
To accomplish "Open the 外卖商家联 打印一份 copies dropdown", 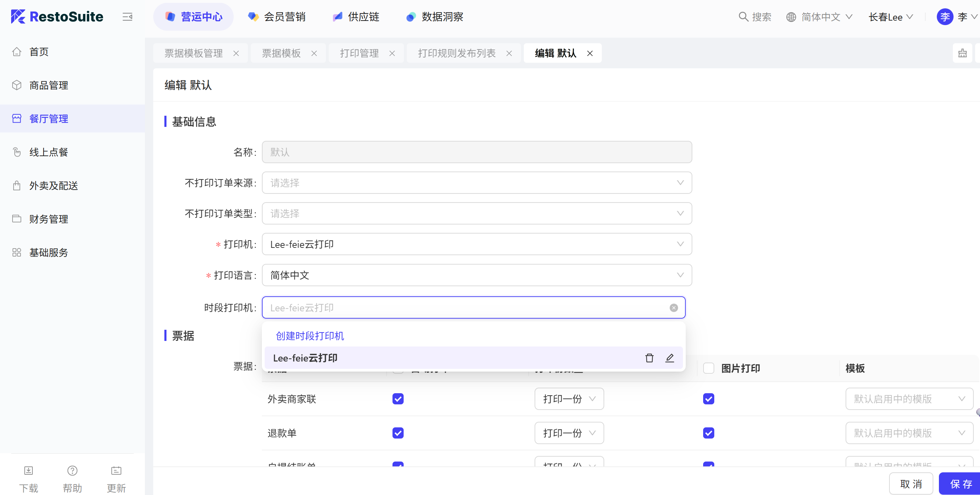I will (x=569, y=399).
